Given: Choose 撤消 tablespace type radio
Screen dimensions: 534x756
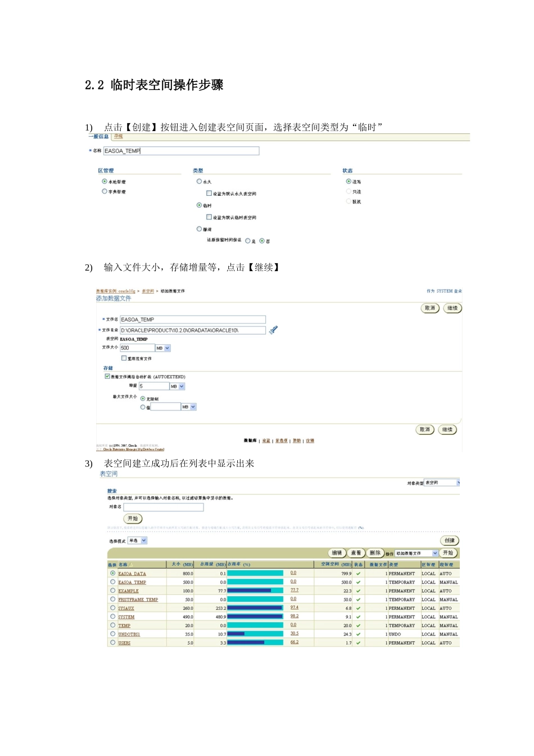Looking at the screenshot, I should (x=199, y=229).
